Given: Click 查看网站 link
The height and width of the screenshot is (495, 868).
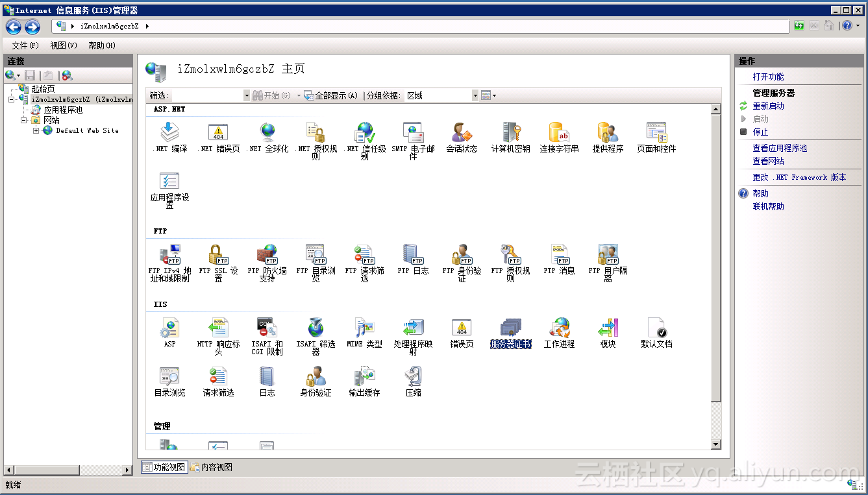Looking at the screenshot, I should pos(769,161).
